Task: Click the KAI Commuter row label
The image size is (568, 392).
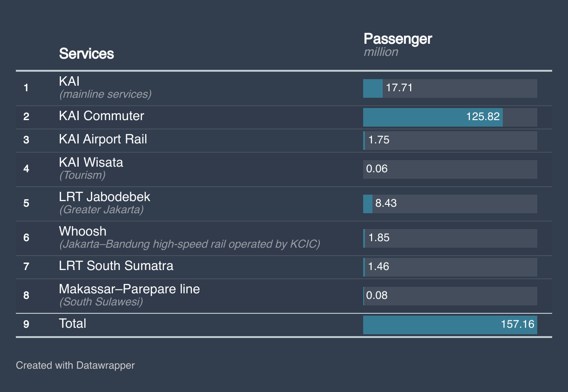Action: (x=101, y=116)
